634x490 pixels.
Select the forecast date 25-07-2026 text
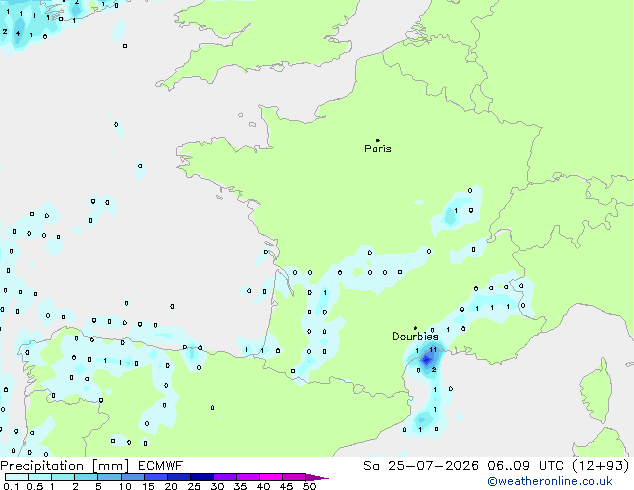tap(433, 466)
